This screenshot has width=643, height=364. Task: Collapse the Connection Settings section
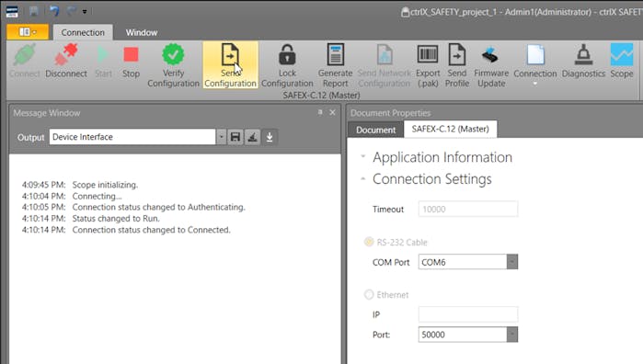363,178
